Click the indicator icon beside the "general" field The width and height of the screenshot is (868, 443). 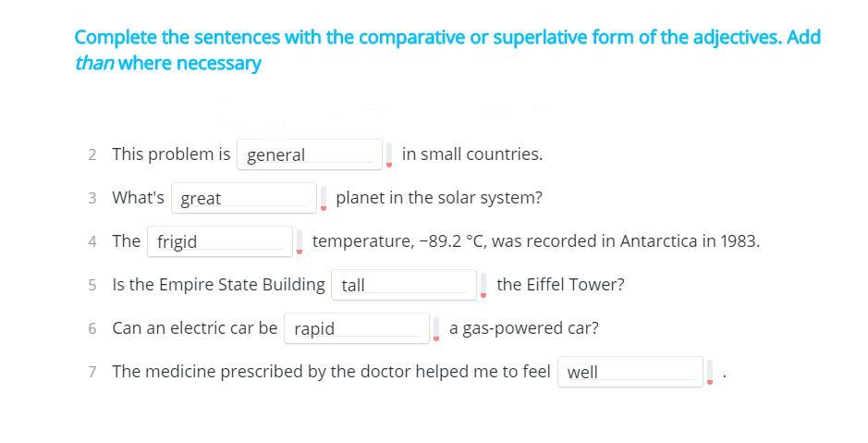pos(389,154)
